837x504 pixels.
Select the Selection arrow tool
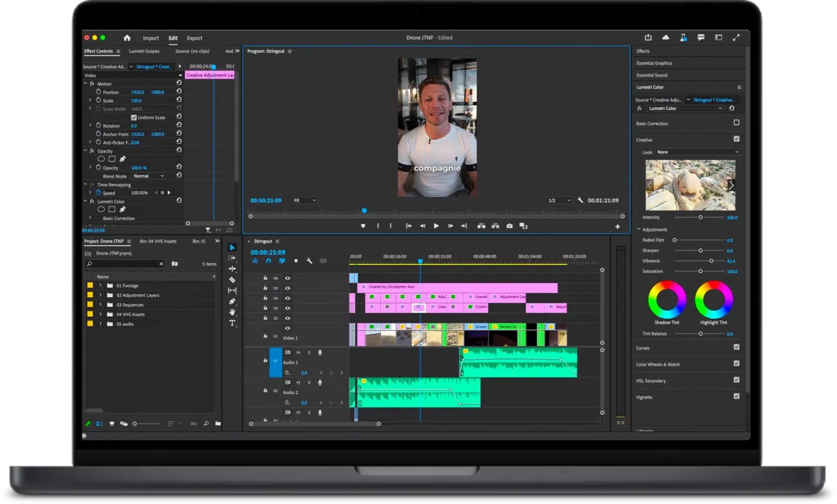pos(232,247)
